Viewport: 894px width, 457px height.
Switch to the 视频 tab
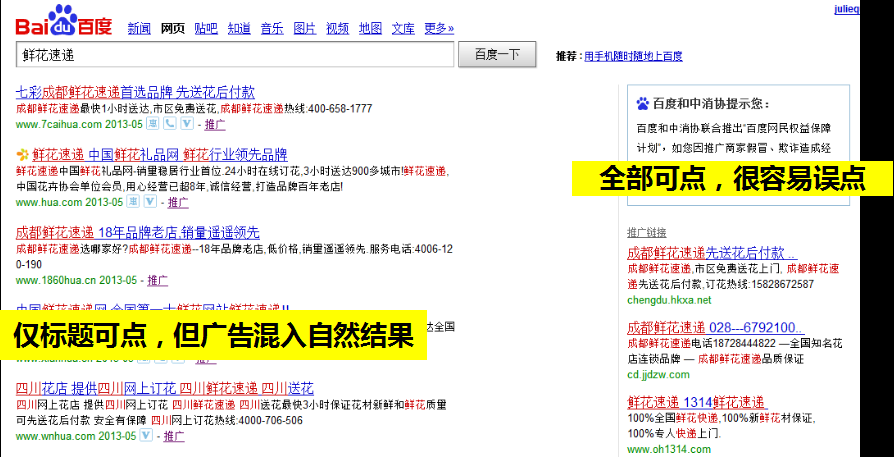pos(338,28)
